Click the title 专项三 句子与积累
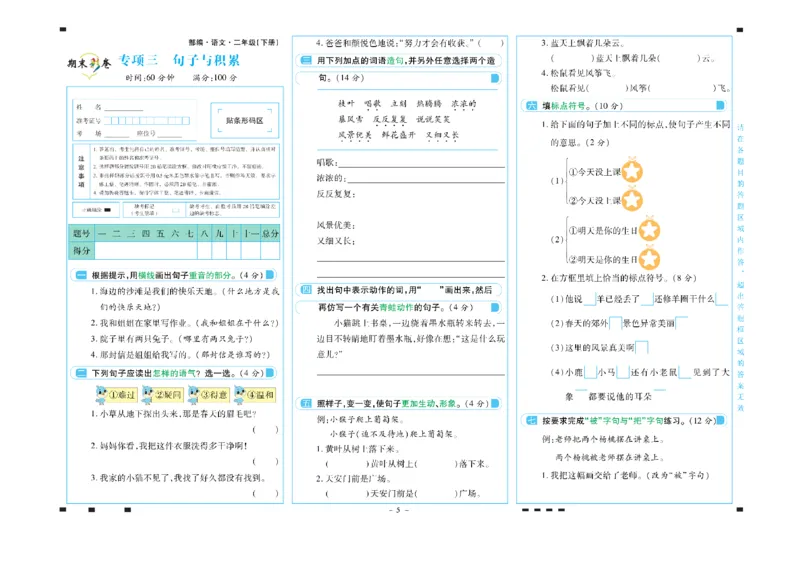This screenshot has width=800, height=566. tap(179, 60)
